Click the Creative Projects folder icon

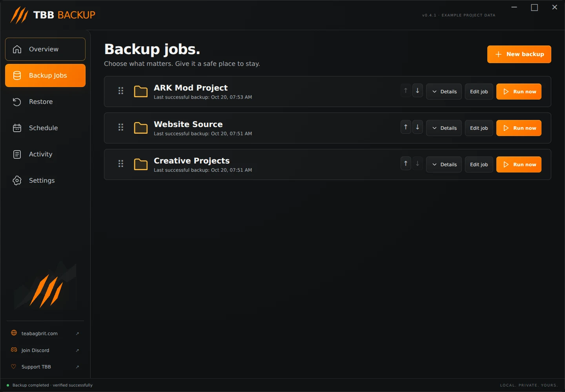click(x=140, y=164)
